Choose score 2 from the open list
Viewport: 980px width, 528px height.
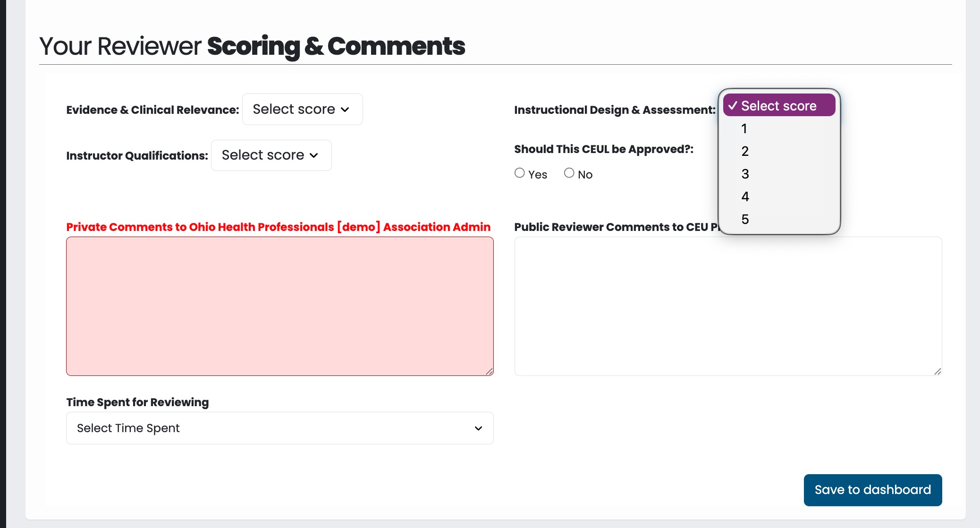click(x=745, y=151)
